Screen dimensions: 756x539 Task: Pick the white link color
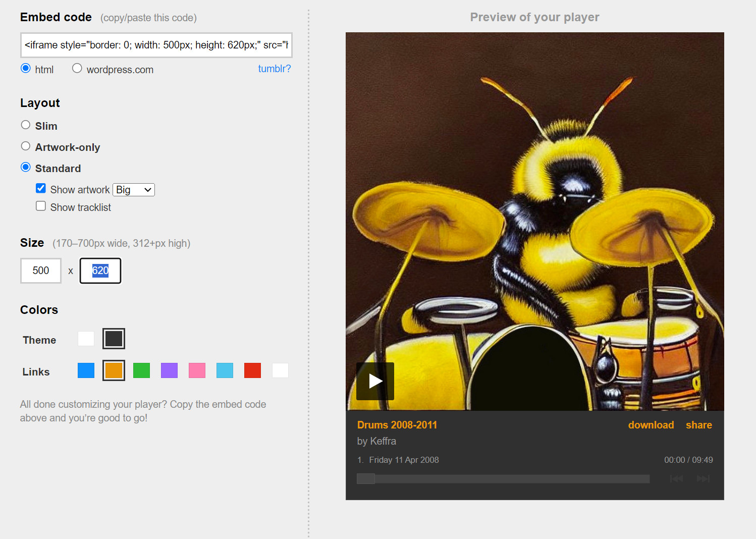(280, 370)
